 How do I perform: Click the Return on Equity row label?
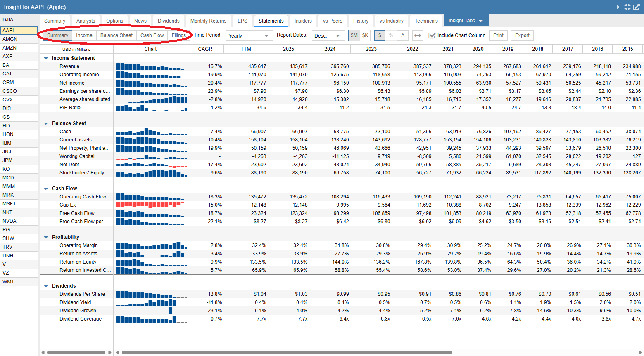(x=78, y=262)
